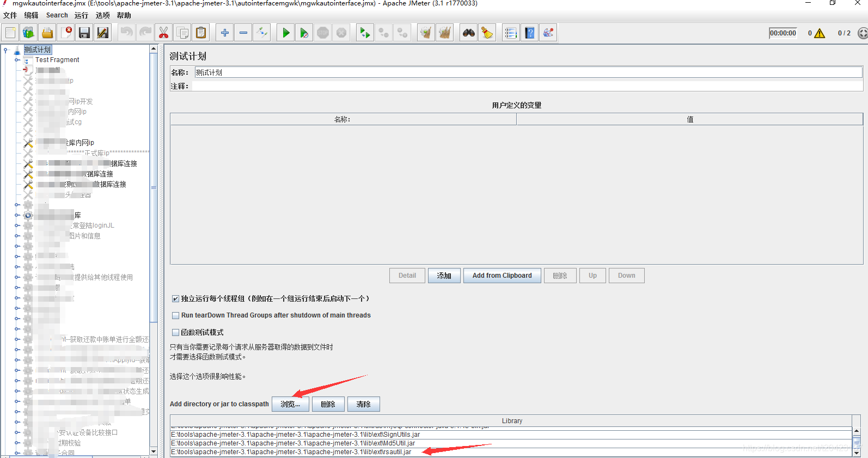Click the Redo arrow icon
The image size is (868, 458).
[145, 33]
